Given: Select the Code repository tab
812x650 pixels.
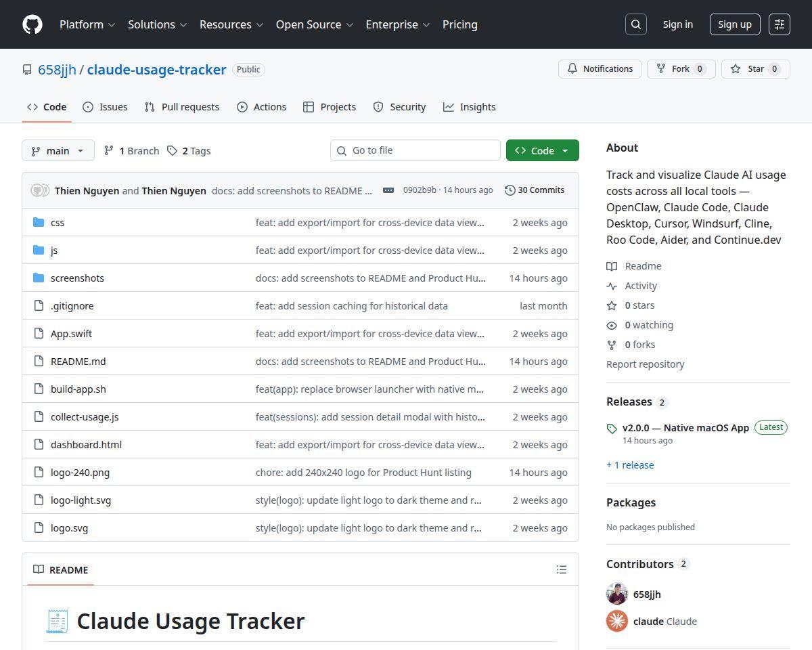Looking at the screenshot, I should click(47, 107).
